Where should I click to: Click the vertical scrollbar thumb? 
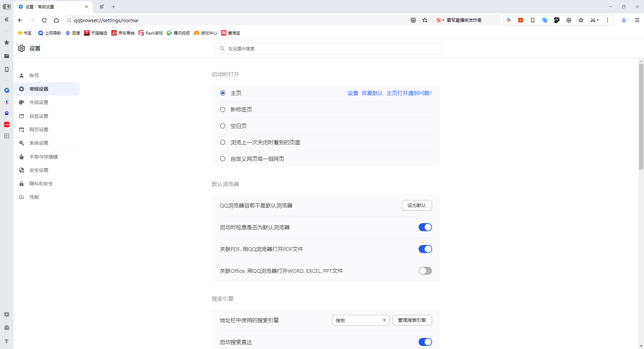tap(641, 116)
